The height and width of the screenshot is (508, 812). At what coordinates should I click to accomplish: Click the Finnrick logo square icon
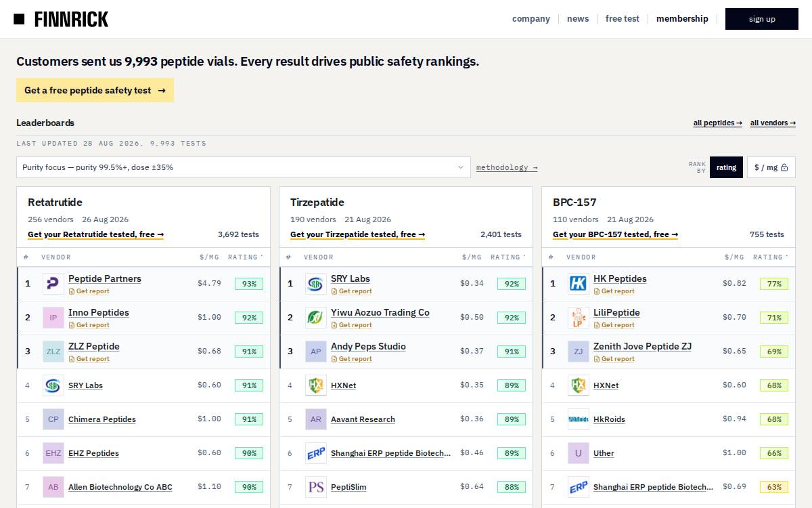(19, 19)
